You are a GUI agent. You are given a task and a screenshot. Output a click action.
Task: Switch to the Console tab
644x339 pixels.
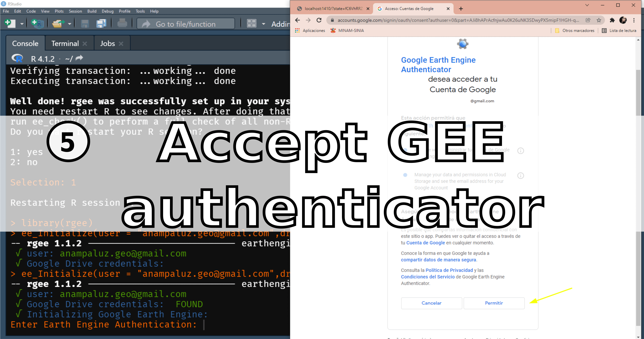[x=25, y=43]
